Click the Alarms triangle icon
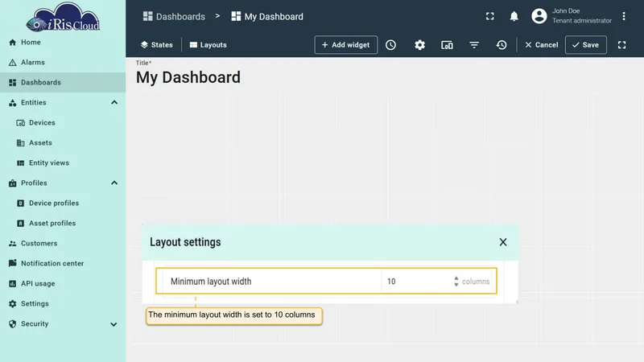Image resolution: width=644 pixels, height=362 pixels. (12, 63)
